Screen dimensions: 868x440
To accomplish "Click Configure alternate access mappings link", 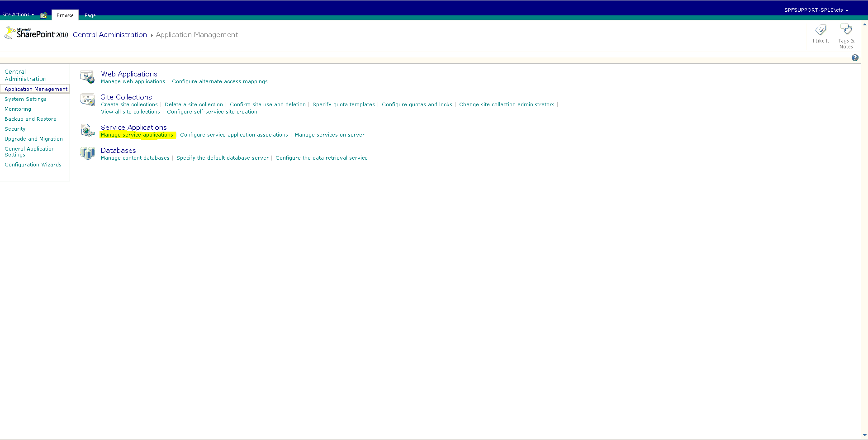I will pos(220,81).
